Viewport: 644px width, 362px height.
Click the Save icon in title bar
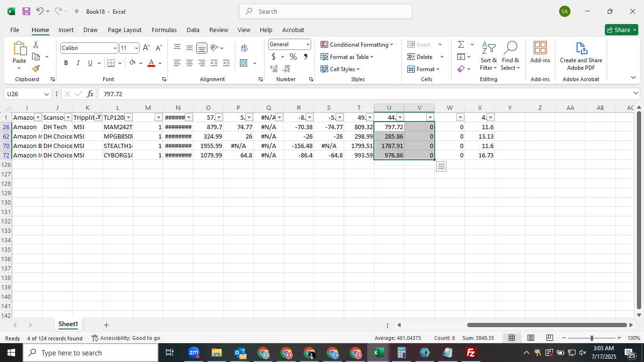(26, 11)
